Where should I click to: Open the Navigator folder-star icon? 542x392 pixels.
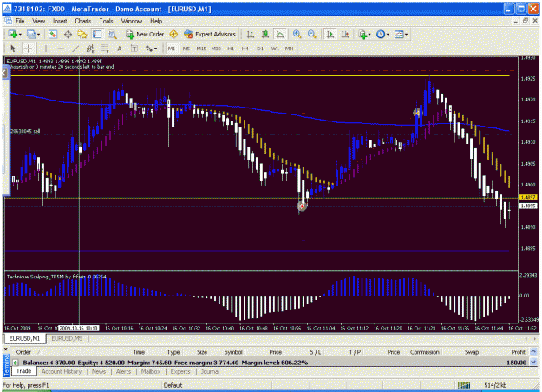pos(82,34)
